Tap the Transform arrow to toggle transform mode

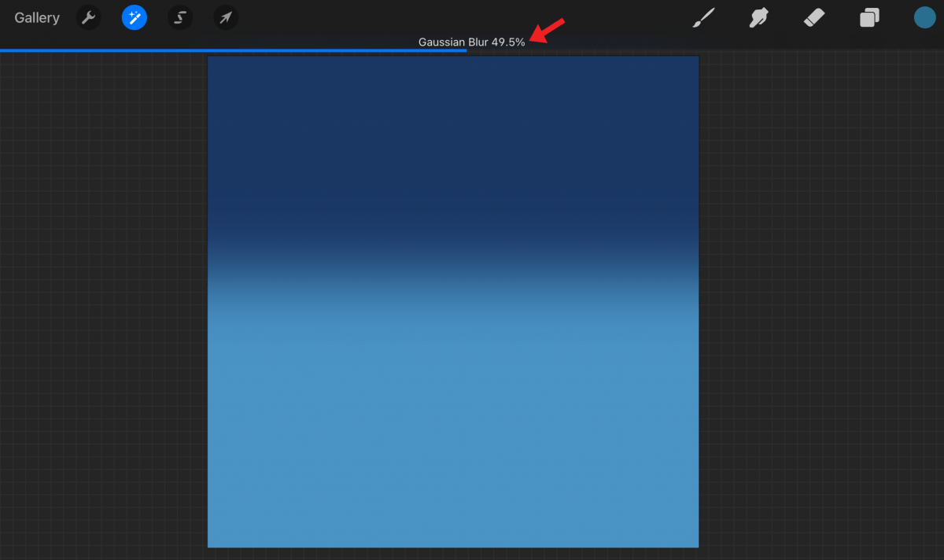click(x=226, y=17)
